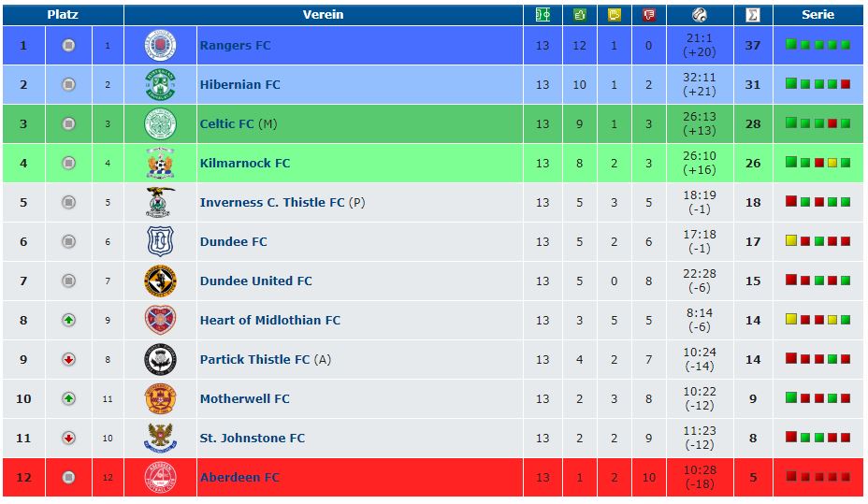The height and width of the screenshot is (504, 868).
Task: Click the matches played pitch icon header
Action: (542, 15)
